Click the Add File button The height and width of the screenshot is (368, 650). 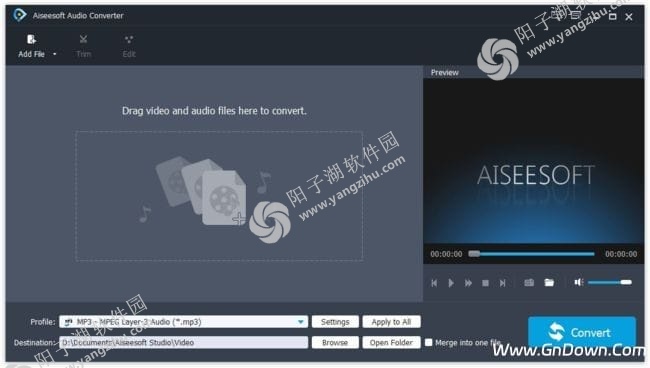click(x=32, y=46)
